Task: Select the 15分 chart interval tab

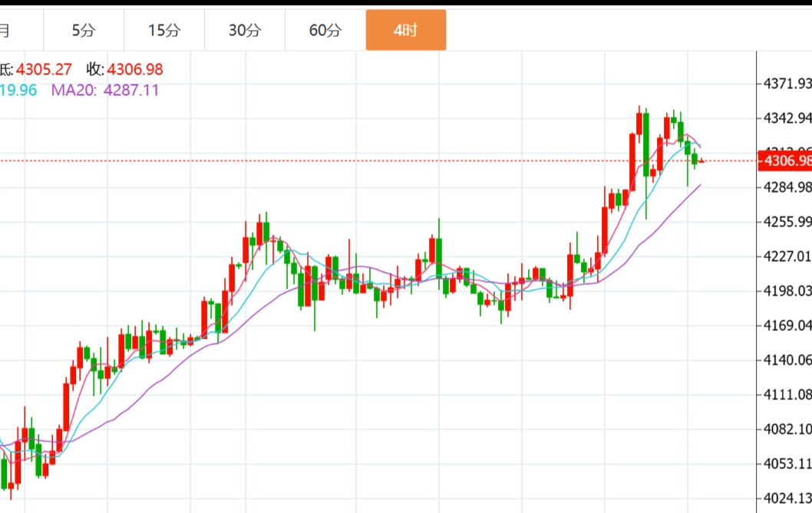Action: point(164,31)
